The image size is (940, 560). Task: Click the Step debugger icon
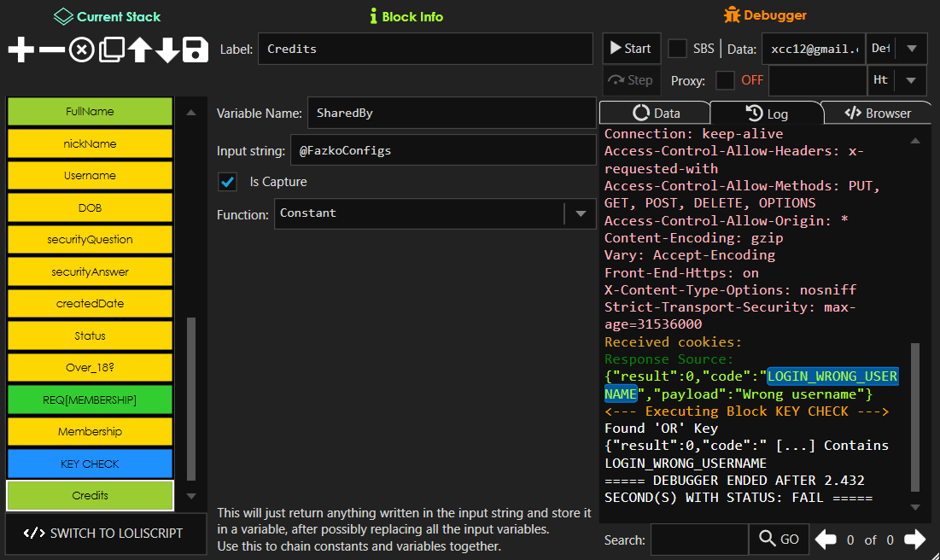tap(631, 80)
